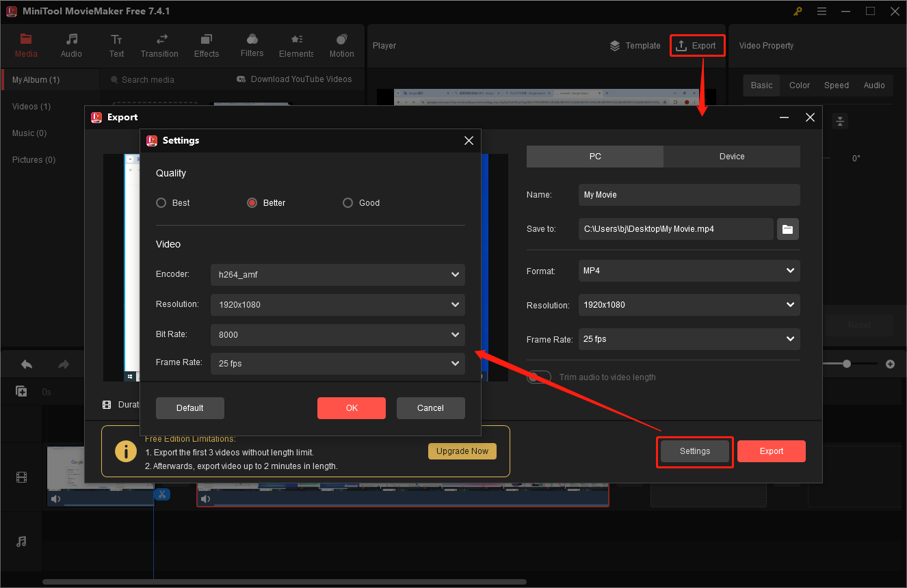Screen dimensions: 907x588
Task: Open the Filters panel icon
Action: click(252, 39)
